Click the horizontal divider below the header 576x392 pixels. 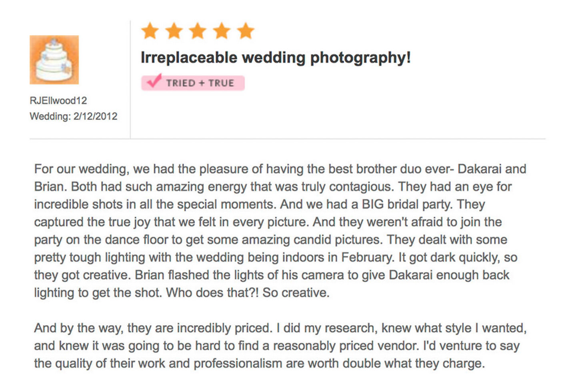(288, 139)
